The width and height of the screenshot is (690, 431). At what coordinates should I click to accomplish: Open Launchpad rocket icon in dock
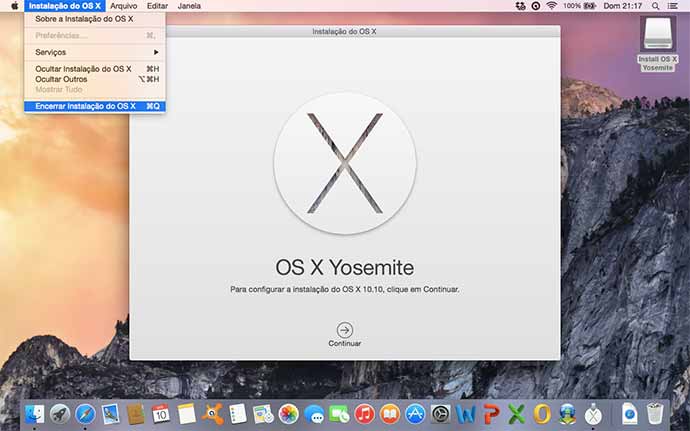pos(60,413)
